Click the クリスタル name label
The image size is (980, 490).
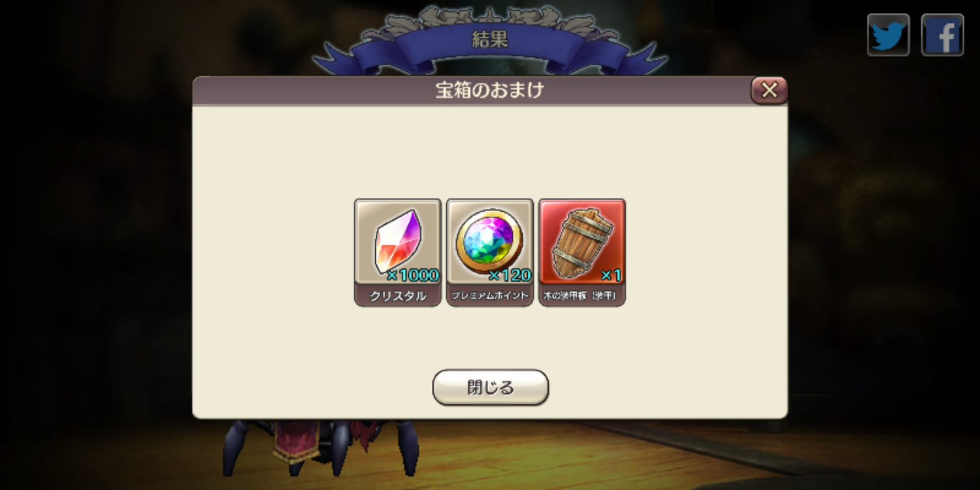(x=398, y=296)
